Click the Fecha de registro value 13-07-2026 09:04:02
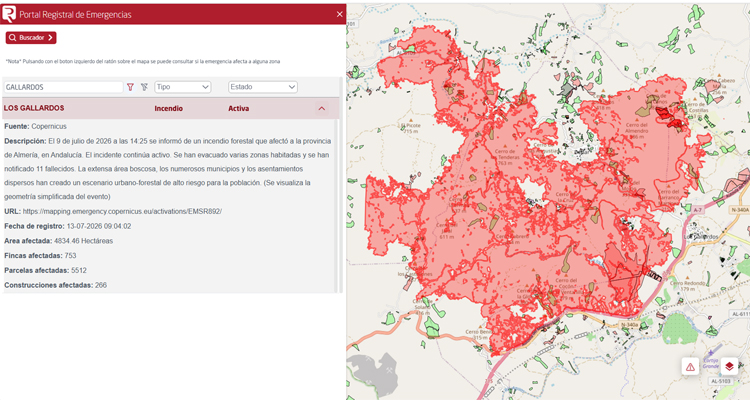This screenshot has height=400, width=750. (99, 226)
